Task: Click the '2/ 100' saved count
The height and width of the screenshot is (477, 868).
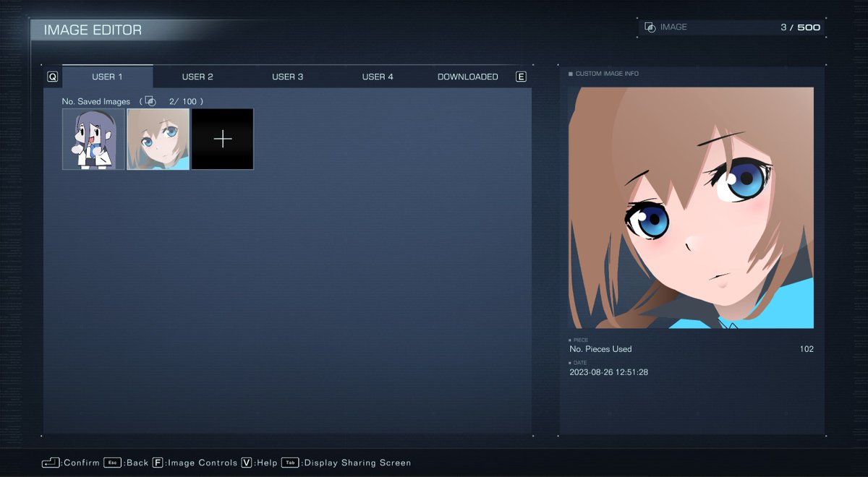Action: coord(182,102)
